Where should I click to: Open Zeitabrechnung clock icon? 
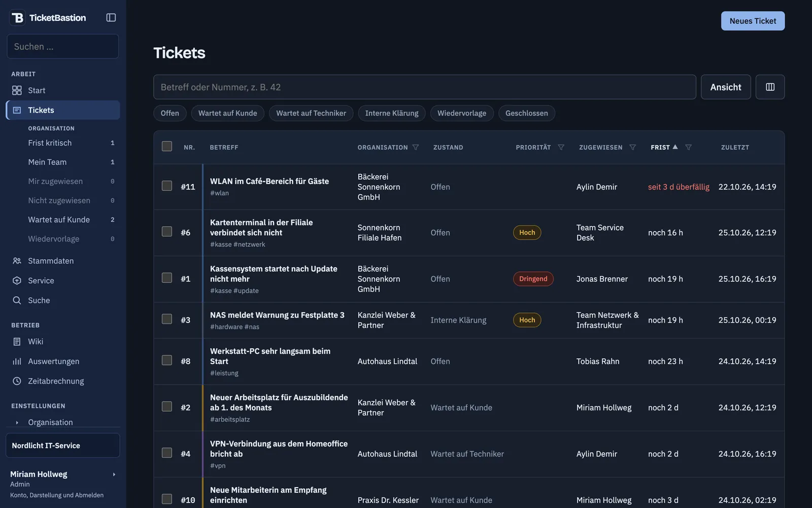click(x=17, y=381)
